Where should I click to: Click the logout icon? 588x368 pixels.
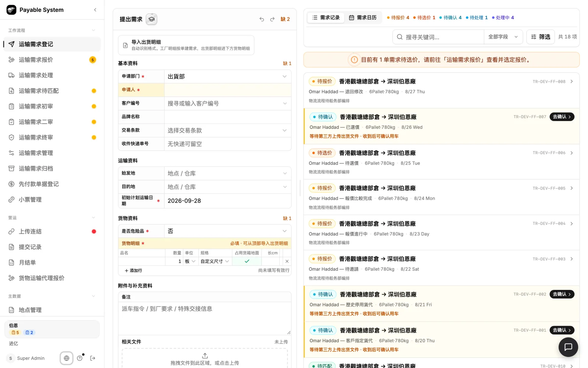click(x=93, y=358)
